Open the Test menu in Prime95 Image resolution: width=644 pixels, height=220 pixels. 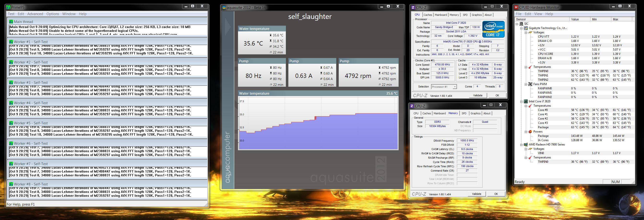tap(11, 14)
